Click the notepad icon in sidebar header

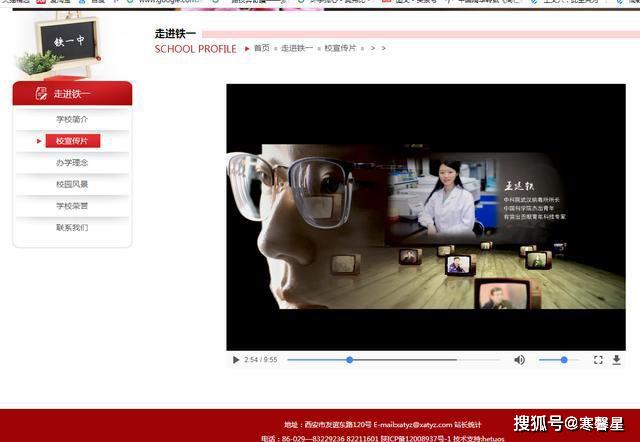click(x=41, y=93)
